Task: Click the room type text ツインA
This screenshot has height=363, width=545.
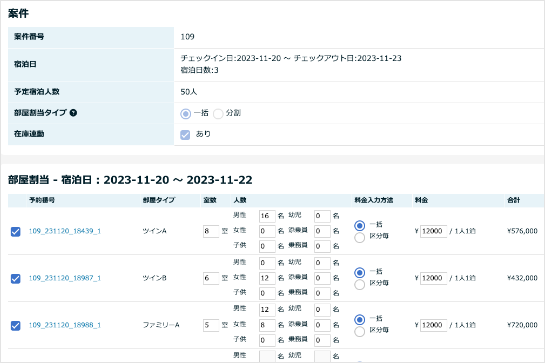Action: click(155, 231)
